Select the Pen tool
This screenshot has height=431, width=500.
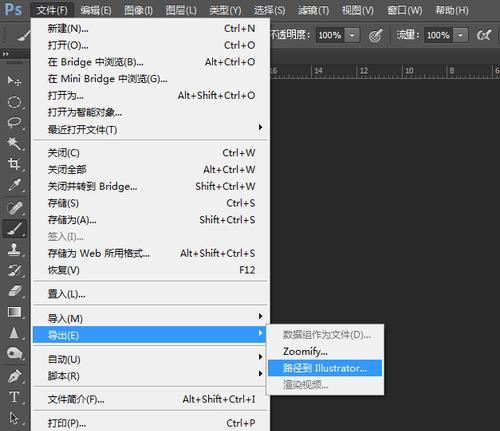(x=14, y=376)
